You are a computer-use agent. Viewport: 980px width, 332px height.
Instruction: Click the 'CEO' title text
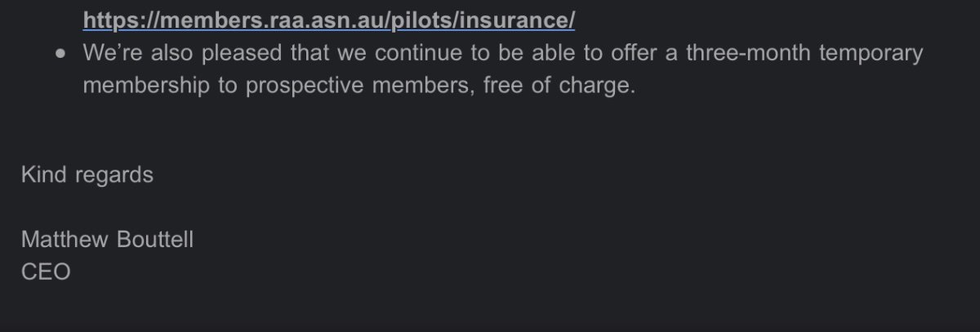click(46, 272)
